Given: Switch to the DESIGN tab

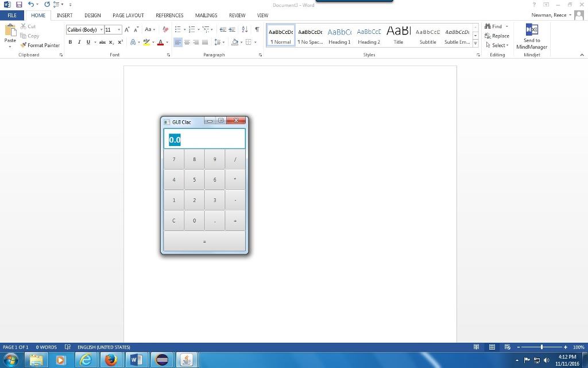Looking at the screenshot, I should (92, 16).
